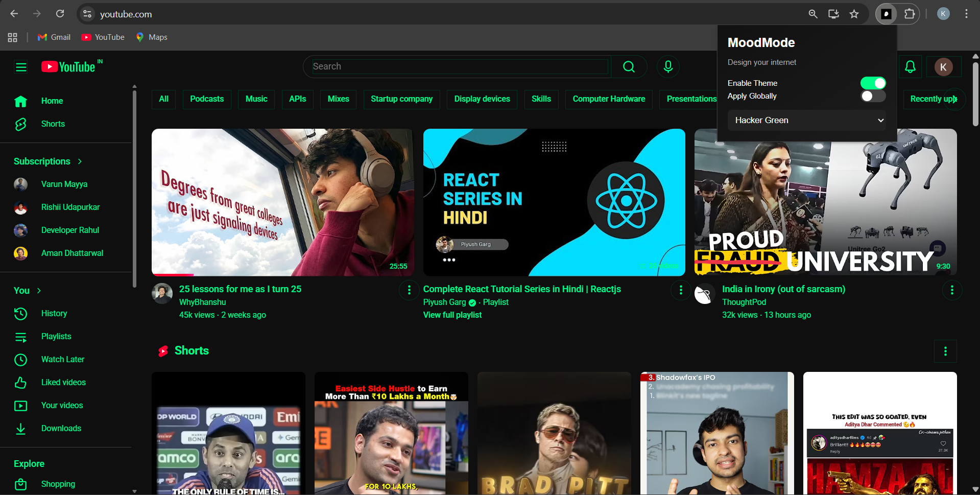
Task: Select the APIs filter chip
Action: pyautogui.click(x=297, y=99)
